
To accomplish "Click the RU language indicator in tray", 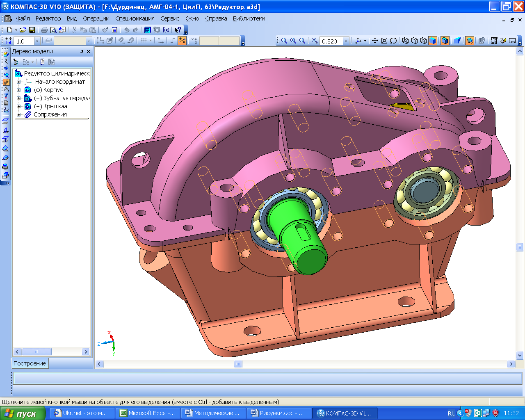I will (451, 413).
